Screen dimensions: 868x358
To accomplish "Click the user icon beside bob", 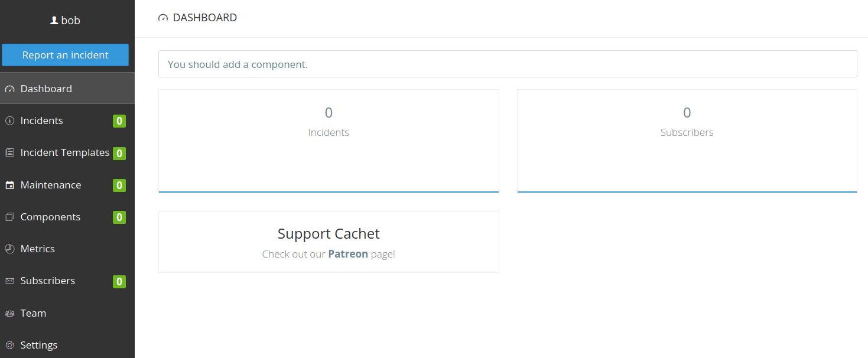I will (54, 20).
